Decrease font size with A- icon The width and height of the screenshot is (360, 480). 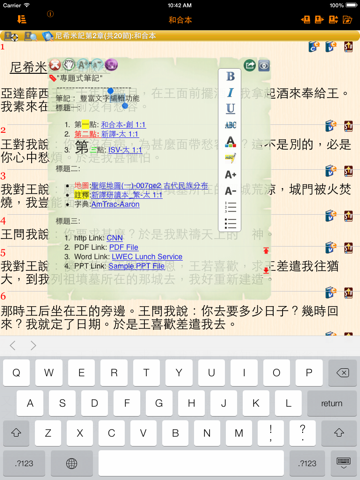[x=230, y=191]
